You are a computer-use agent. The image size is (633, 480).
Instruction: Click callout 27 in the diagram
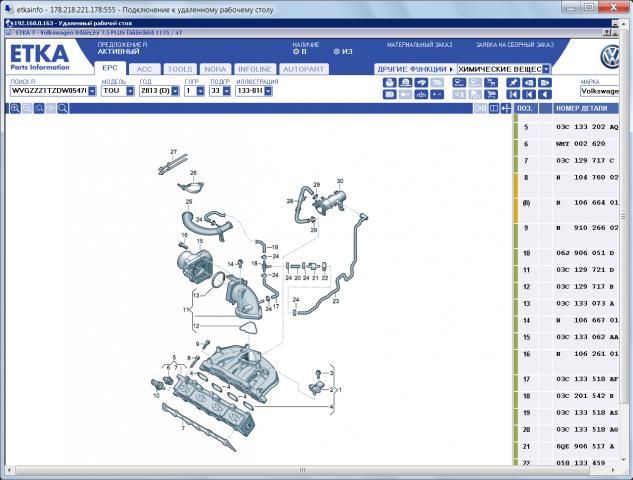[174, 152]
